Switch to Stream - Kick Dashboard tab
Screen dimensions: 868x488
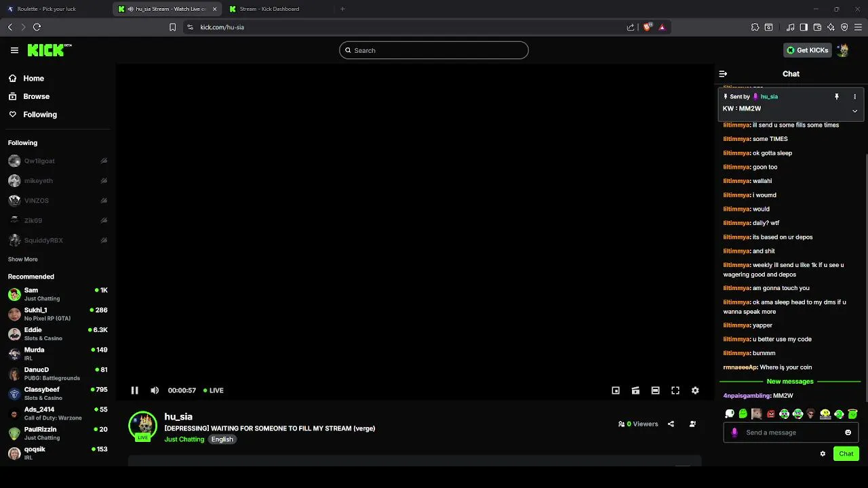(278, 9)
